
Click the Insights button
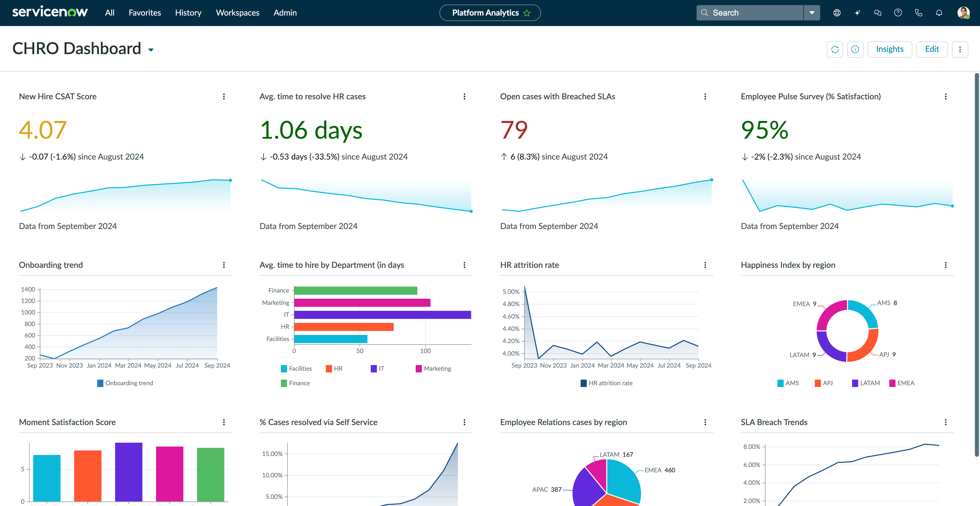889,49
